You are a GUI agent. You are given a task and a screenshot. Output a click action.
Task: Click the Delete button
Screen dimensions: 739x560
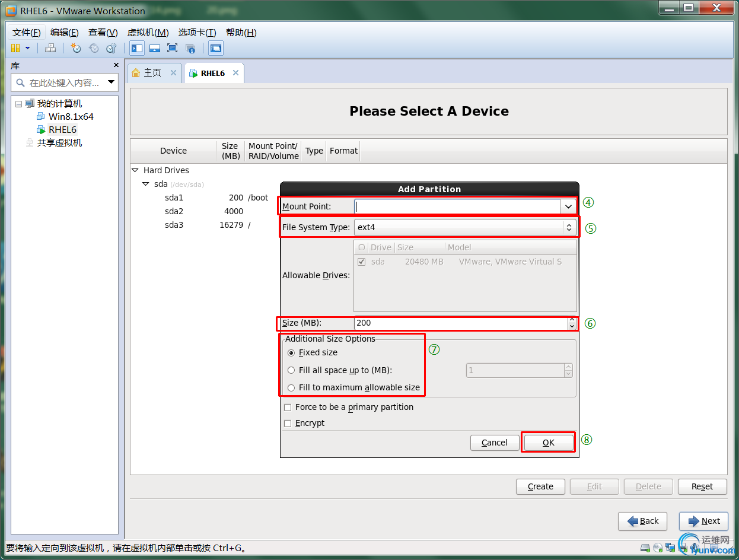pos(648,486)
